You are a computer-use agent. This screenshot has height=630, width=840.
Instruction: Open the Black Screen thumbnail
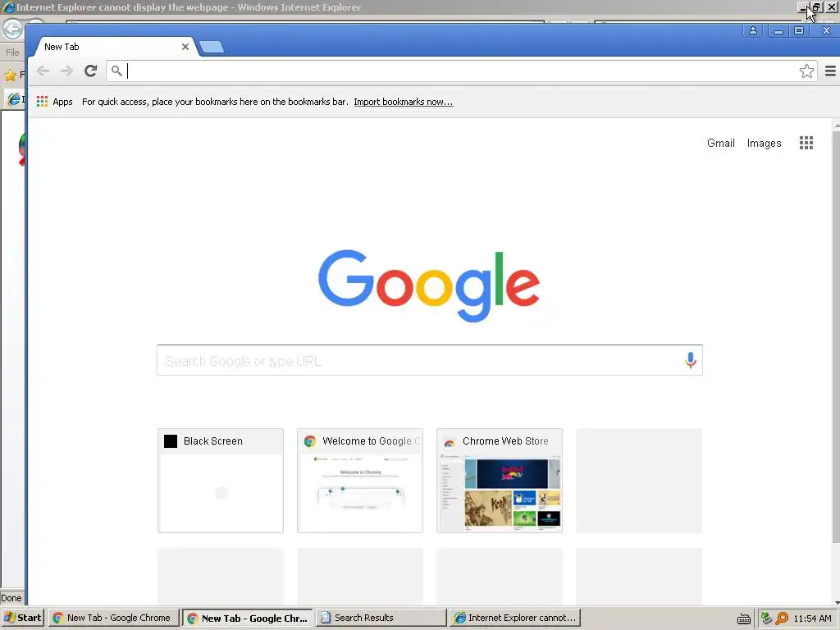click(221, 481)
